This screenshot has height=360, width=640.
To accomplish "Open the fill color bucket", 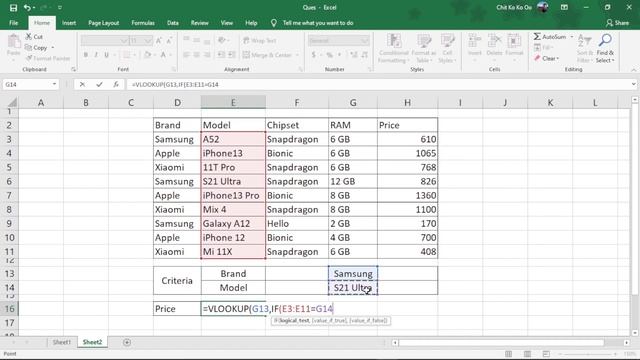I will pos(147,55).
